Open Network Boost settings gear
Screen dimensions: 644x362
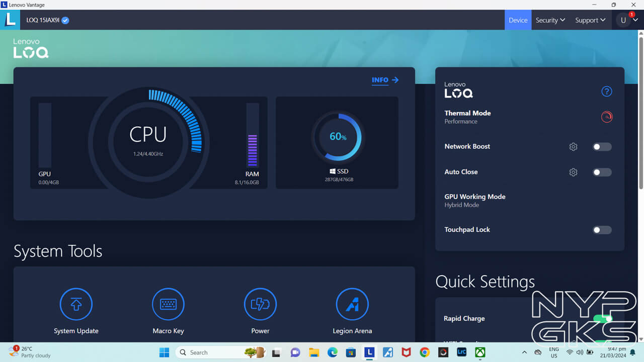pos(573,147)
